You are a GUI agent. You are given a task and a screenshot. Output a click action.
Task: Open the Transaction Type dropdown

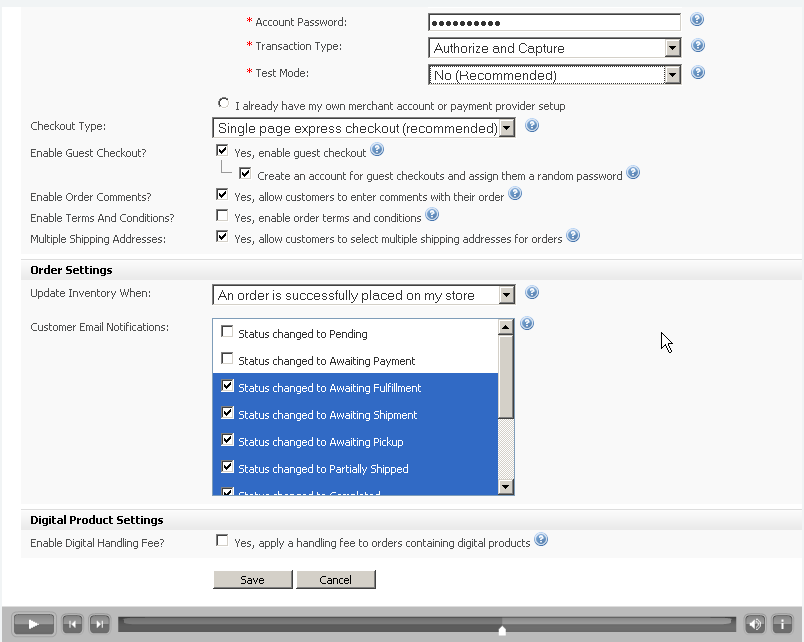point(554,48)
